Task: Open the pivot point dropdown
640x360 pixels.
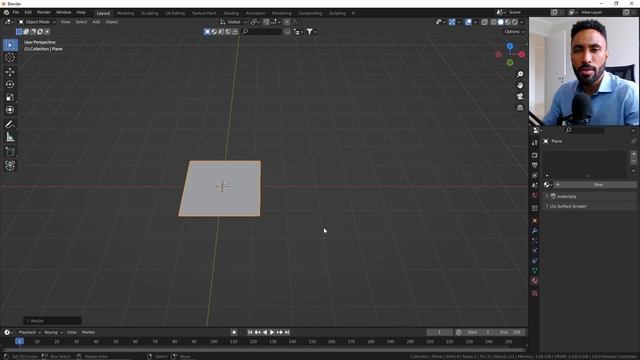Action: 256,22
